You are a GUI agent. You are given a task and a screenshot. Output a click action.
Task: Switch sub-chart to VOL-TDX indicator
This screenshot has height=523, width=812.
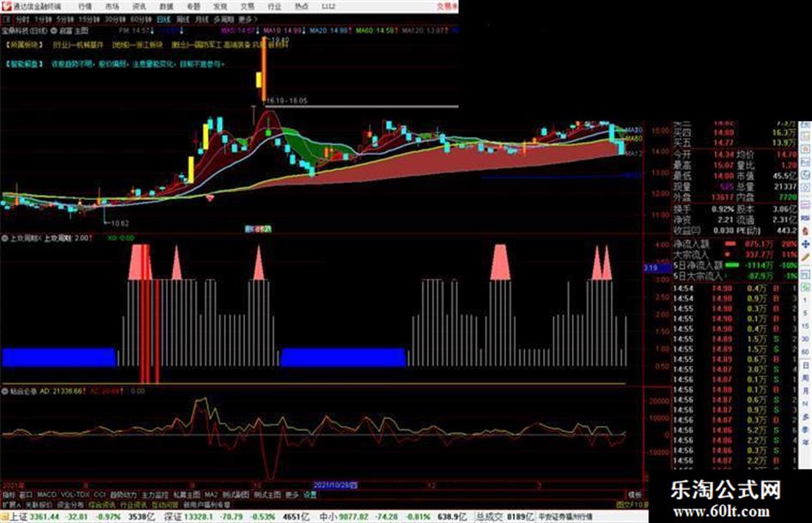pyautogui.click(x=75, y=495)
